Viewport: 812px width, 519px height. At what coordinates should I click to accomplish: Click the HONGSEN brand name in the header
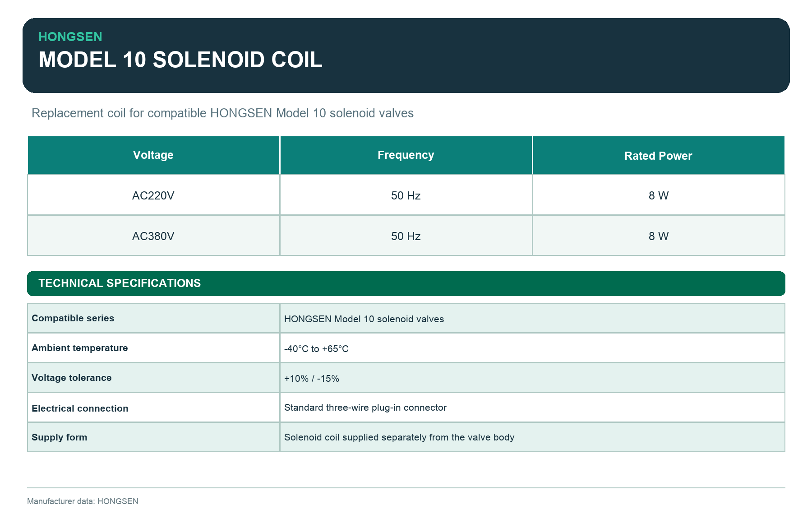[70, 37]
